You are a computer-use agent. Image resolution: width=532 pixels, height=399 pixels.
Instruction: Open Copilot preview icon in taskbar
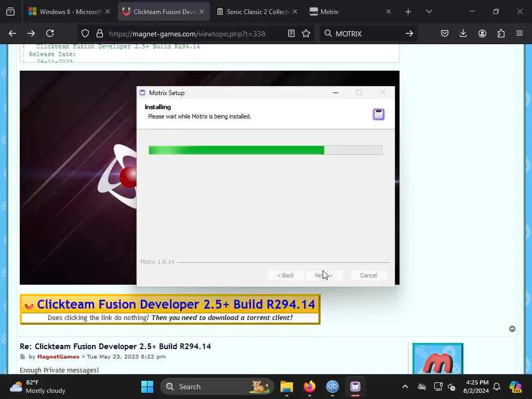pos(516,387)
